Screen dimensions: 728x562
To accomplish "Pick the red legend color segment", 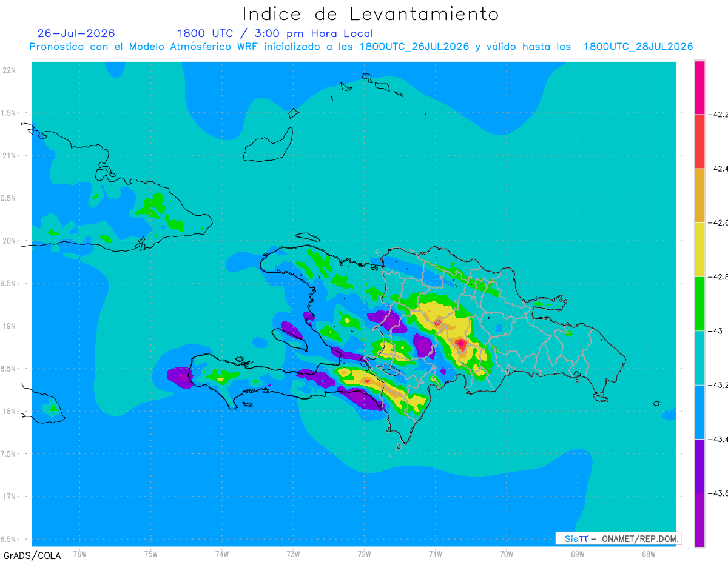I will (699, 141).
